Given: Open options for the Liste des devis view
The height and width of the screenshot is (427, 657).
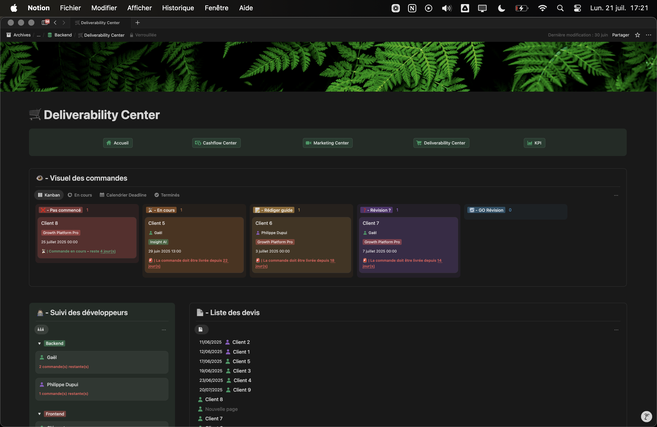Looking at the screenshot, I should (616, 329).
